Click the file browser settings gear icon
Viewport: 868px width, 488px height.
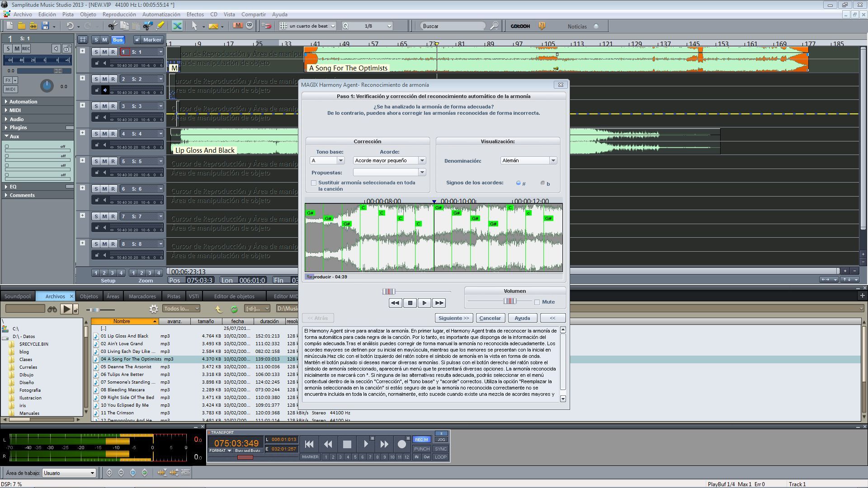click(x=154, y=309)
